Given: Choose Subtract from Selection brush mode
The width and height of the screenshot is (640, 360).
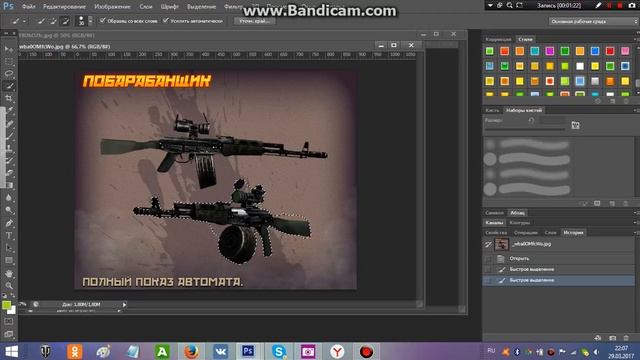Looking at the screenshot, I should point(65,21).
